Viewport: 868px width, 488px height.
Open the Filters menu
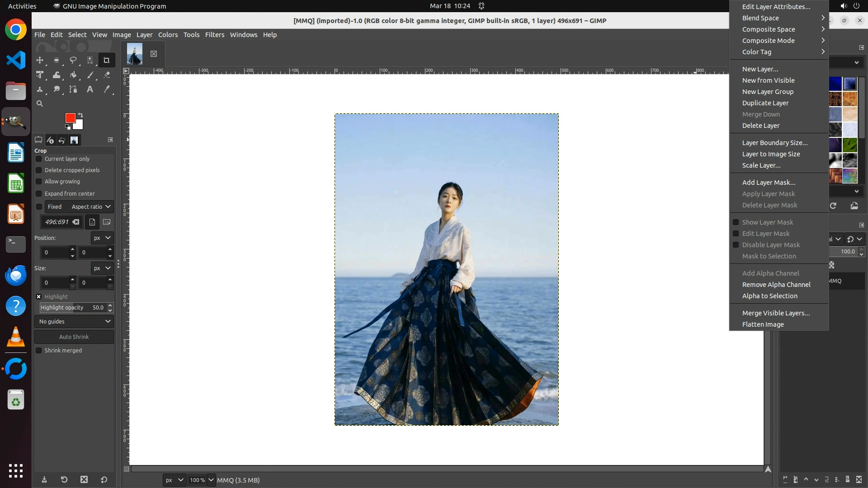point(214,35)
